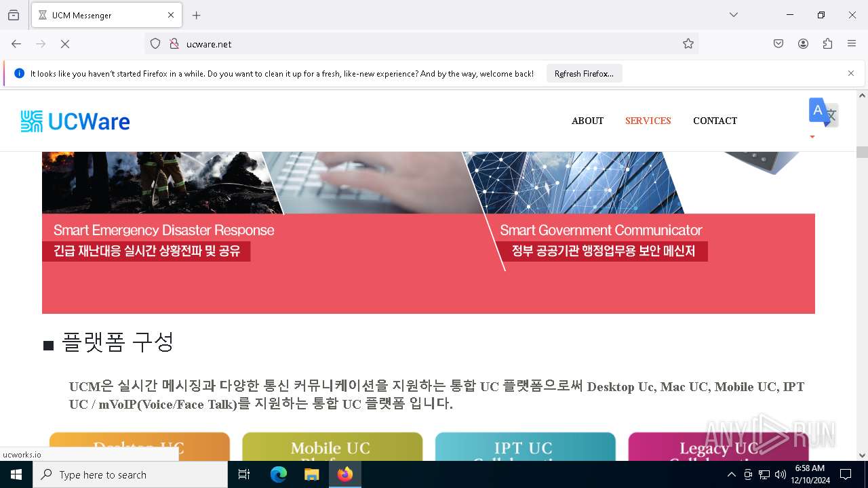Dismiss the Firefox refresh notification bar
Image resolution: width=868 pixels, height=488 pixels.
851,73
